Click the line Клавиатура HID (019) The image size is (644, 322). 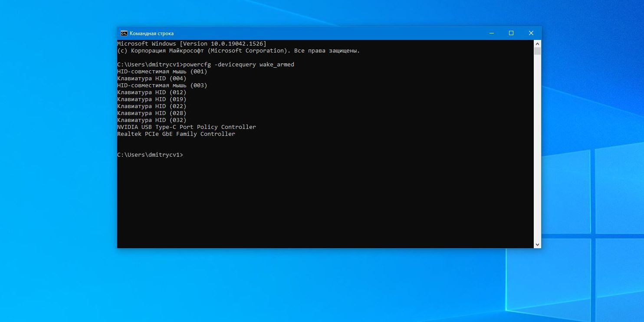152,99
